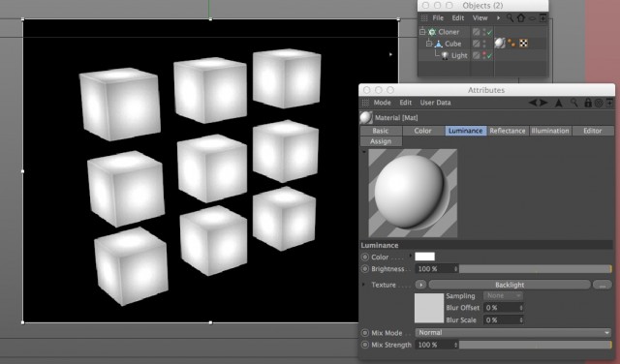Open the Mode menu in Attributes
620x364 pixels.
pyautogui.click(x=382, y=103)
